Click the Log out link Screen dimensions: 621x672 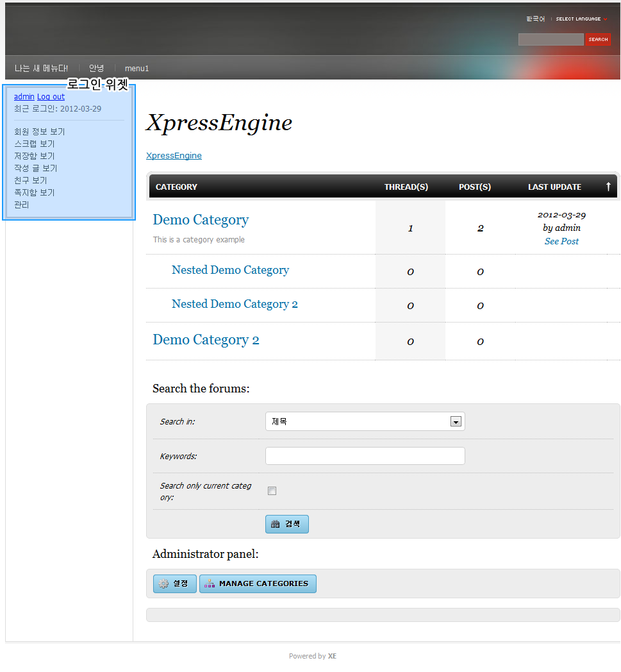[51, 97]
